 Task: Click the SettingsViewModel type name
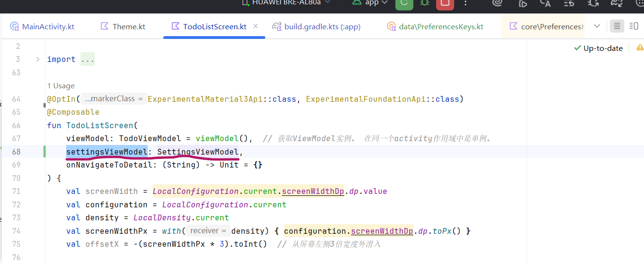tap(198, 152)
